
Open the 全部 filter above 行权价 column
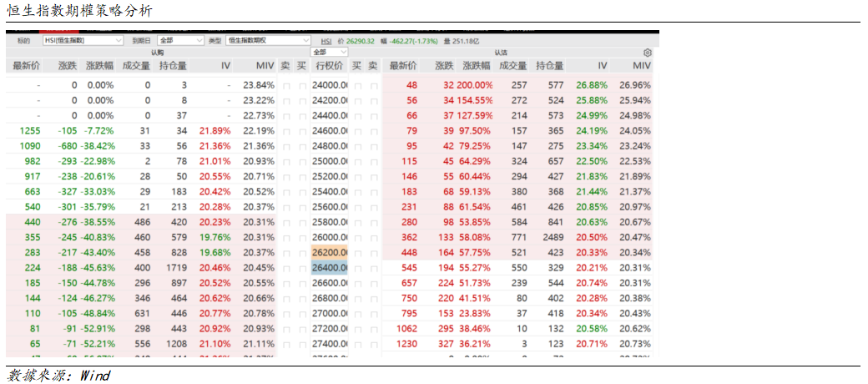click(x=330, y=52)
